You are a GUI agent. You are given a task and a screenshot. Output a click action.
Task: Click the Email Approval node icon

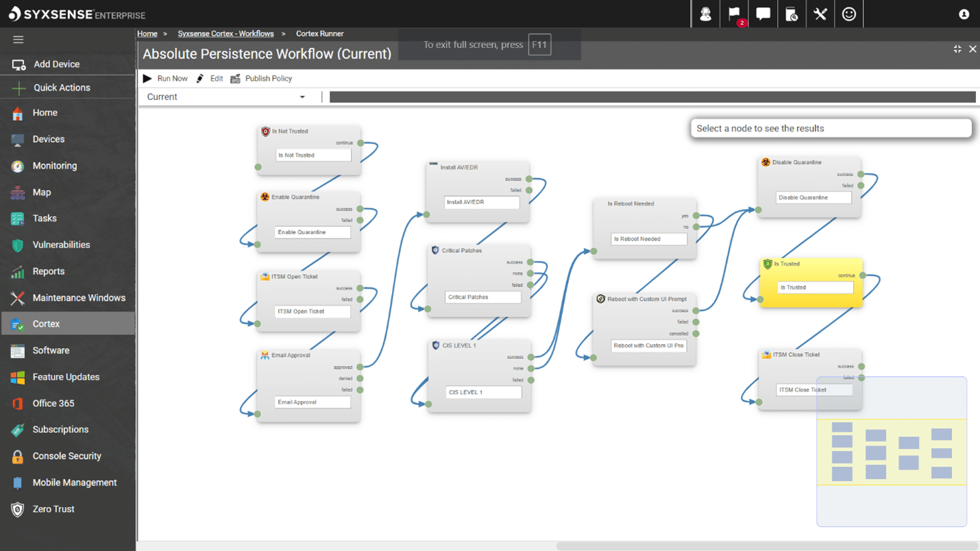265,356
